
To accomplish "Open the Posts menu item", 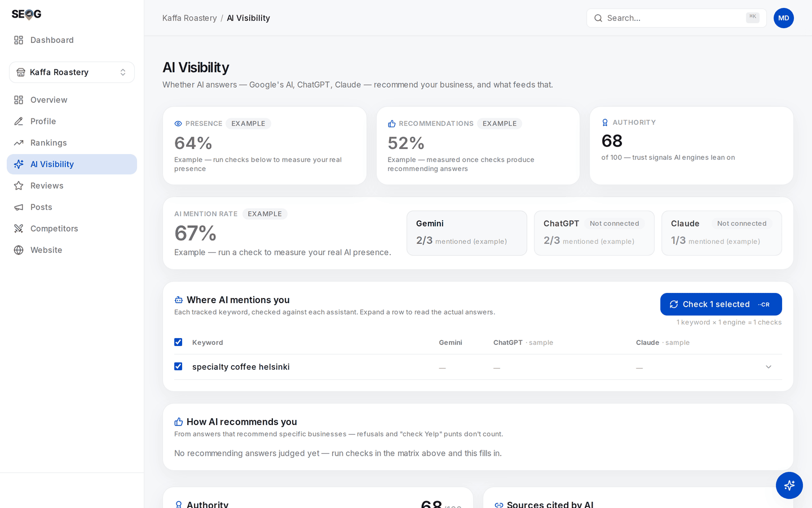I will (72, 207).
